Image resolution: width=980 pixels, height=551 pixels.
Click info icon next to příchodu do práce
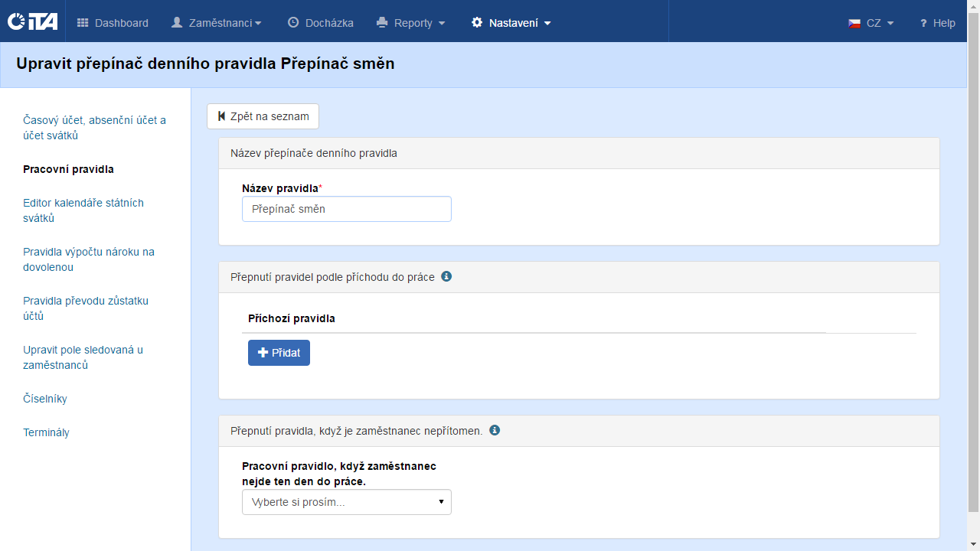pos(446,276)
